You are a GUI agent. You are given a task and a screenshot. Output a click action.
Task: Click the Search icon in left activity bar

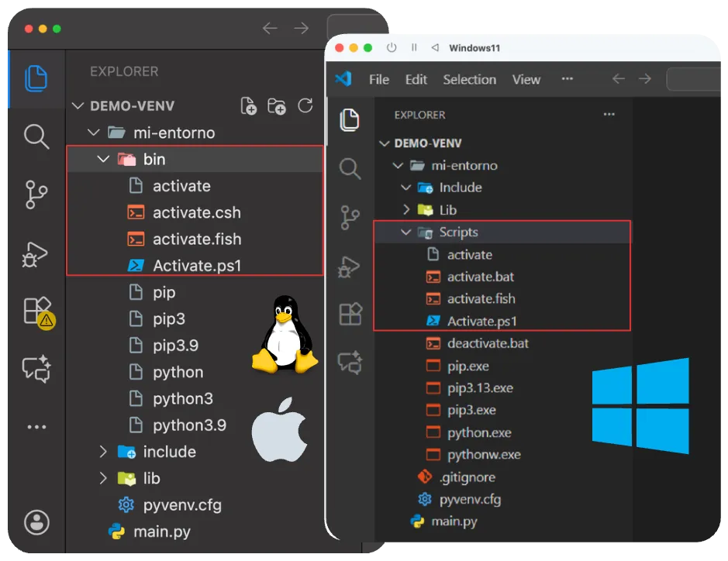(x=36, y=136)
